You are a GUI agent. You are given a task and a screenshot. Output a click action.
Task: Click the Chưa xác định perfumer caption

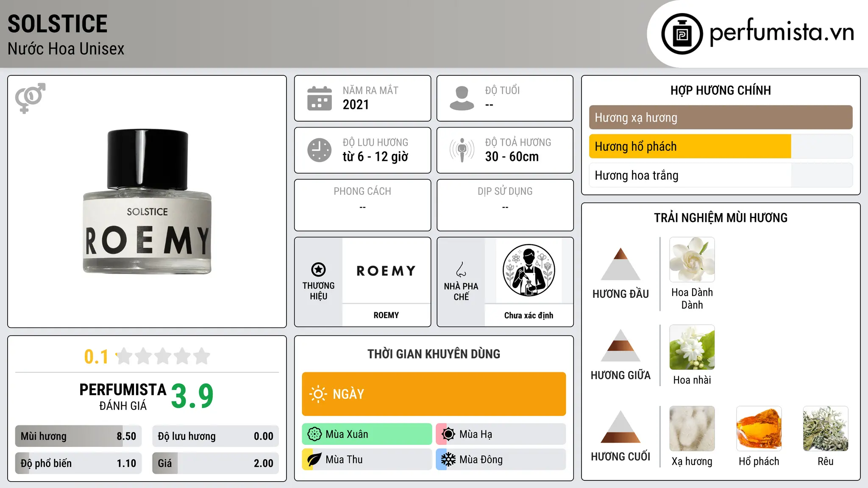[529, 315]
